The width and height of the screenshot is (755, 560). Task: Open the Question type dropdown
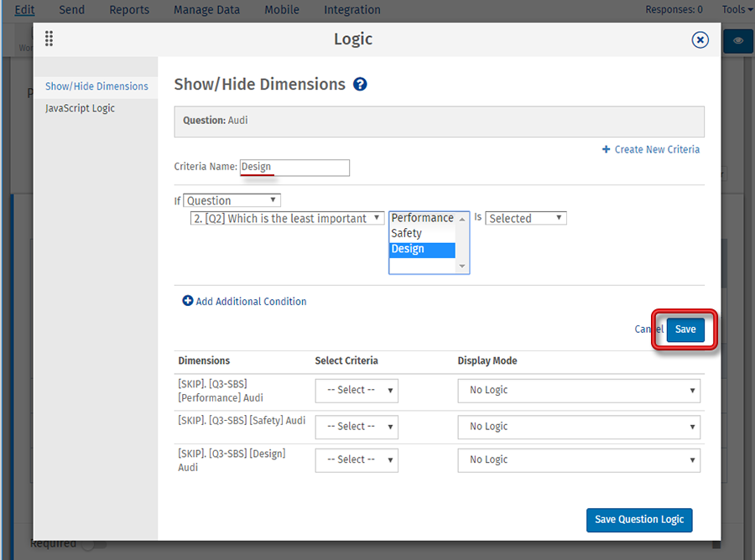click(232, 200)
